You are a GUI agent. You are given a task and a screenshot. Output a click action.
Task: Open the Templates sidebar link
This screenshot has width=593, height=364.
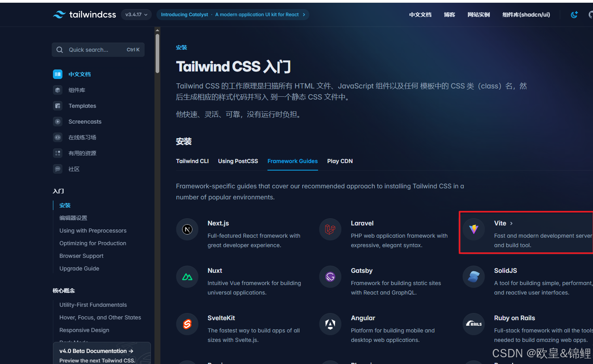tap(82, 106)
